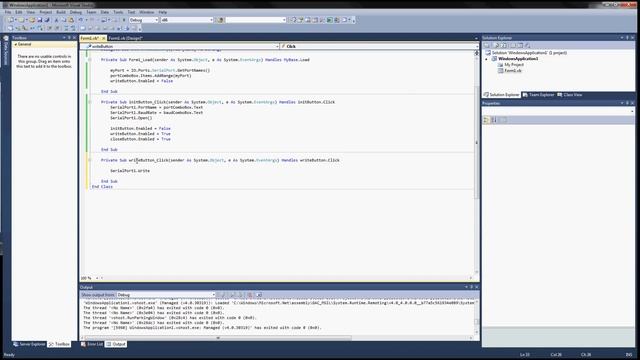Viewport: 640px width, 360px height.
Task: Collapse the WindowsApplication1 project node
Action: click(486, 59)
